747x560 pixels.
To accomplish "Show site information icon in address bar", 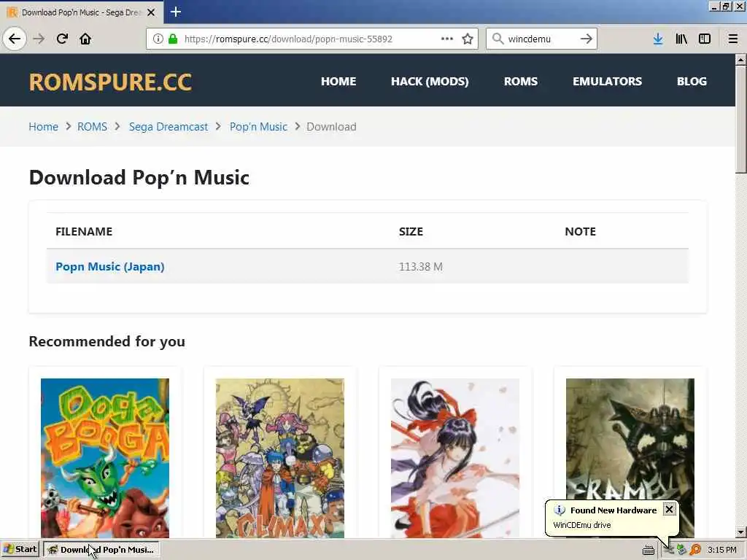I will tap(158, 39).
